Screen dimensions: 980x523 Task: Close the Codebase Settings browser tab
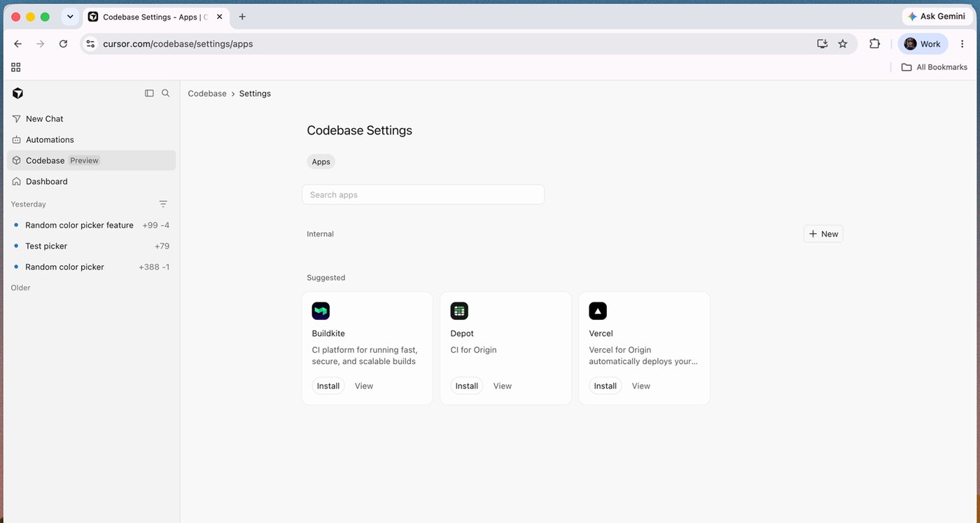pos(219,17)
